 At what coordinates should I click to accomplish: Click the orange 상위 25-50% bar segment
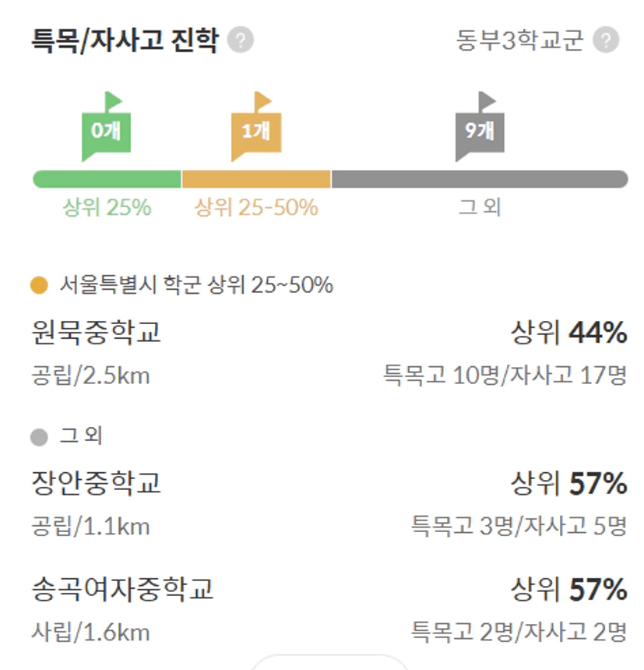click(256, 179)
